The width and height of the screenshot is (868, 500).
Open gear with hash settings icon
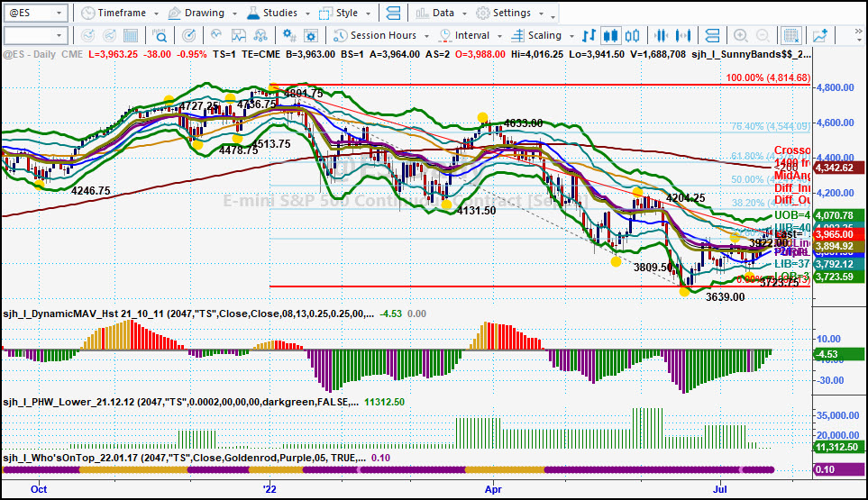(289, 36)
